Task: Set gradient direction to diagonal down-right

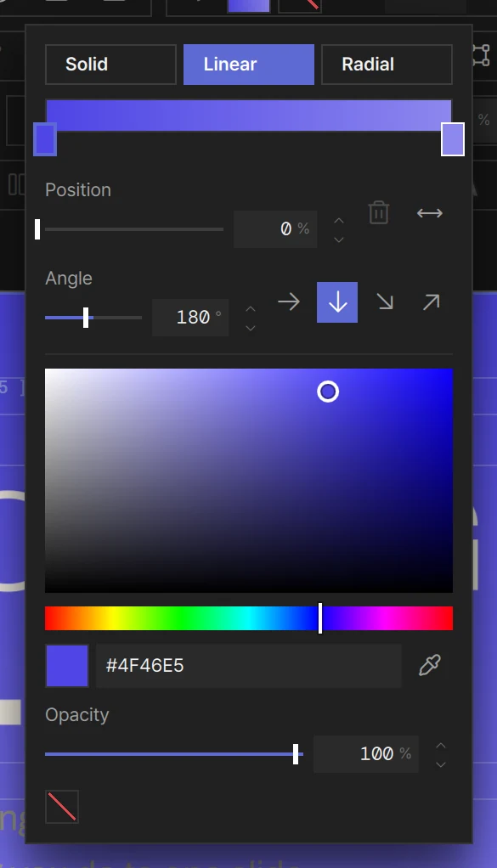Action: tap(385, 302)
